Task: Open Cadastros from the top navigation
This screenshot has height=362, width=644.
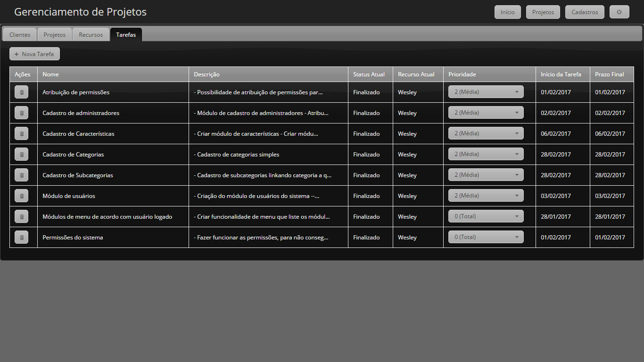Action: (585, 12)
